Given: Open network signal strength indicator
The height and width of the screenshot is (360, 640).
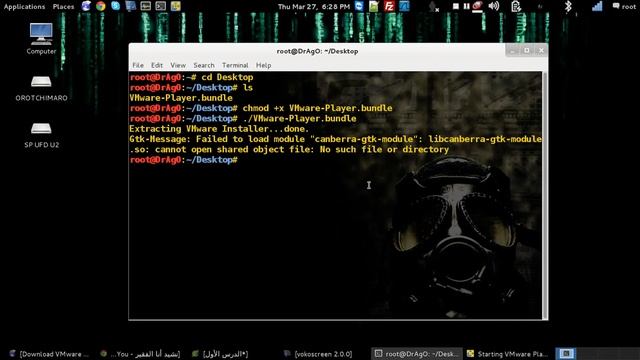Looking at the screenshot, I should [x=597, y=6].
